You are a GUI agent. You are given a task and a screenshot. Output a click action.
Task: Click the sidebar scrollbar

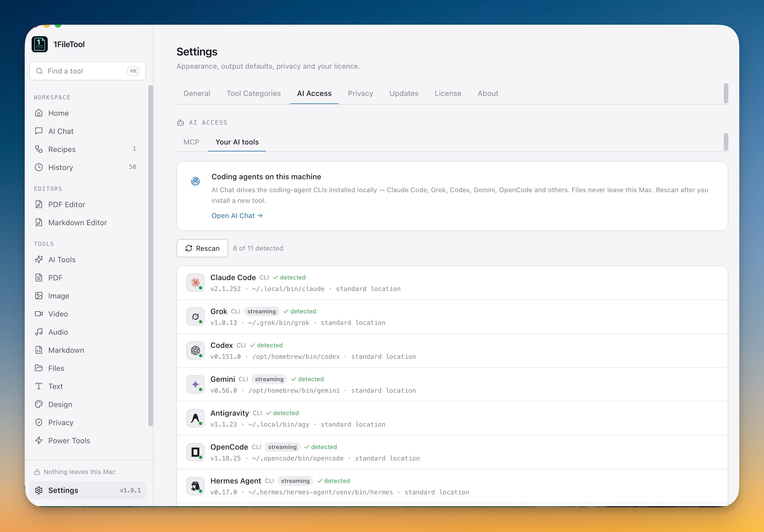150,255
